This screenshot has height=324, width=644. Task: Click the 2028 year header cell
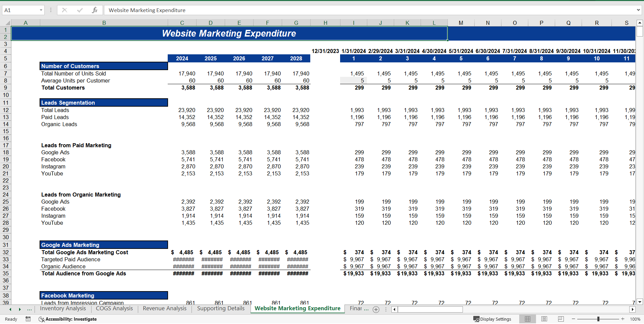coord(296,58)
